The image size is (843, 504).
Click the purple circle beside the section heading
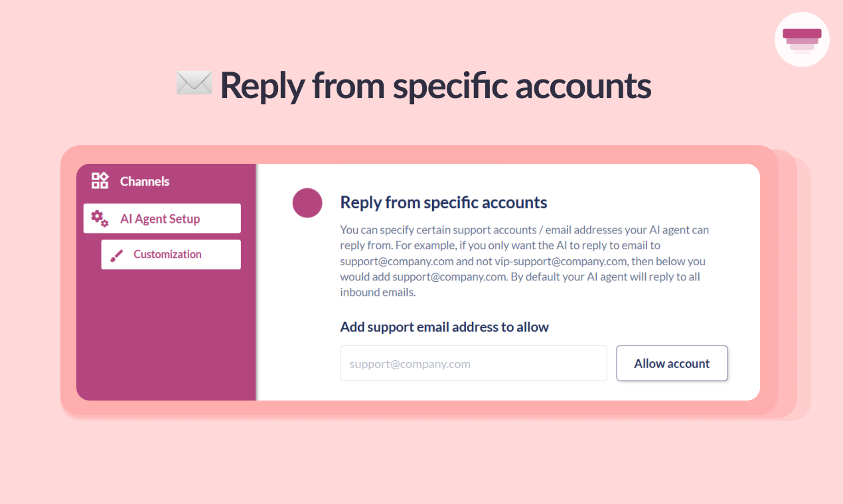(x=307, y=203)
